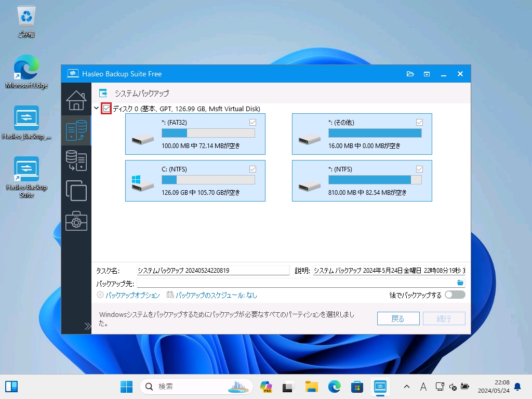The height and width of the screenshot is (399, 532).
Task: Click the taskbar 検索 search box
Action: tap(196, 387)
